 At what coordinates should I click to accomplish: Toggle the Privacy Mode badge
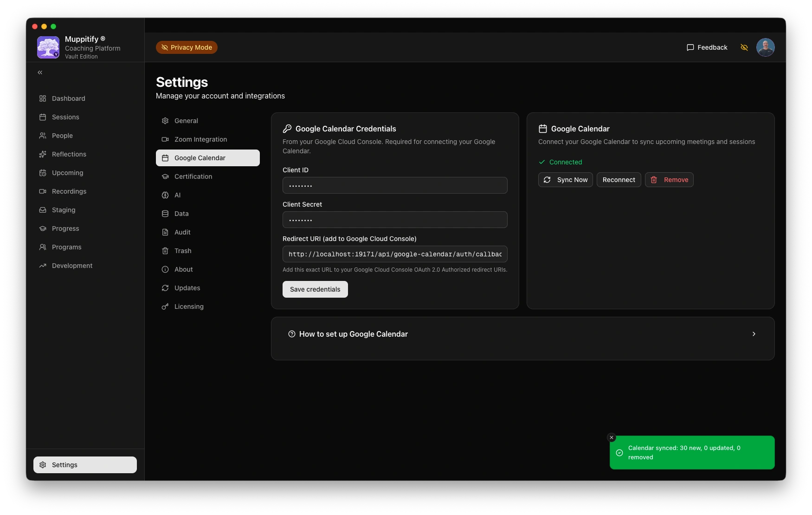(187, 47)
